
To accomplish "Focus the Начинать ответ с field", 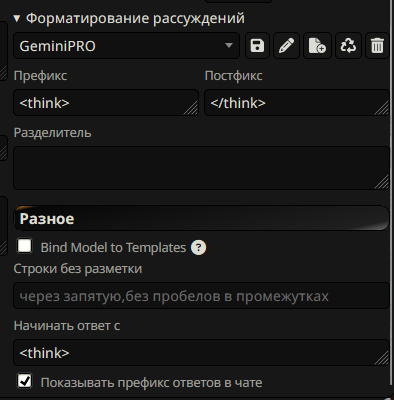I will pyautogui.click(x=201, y=353).
